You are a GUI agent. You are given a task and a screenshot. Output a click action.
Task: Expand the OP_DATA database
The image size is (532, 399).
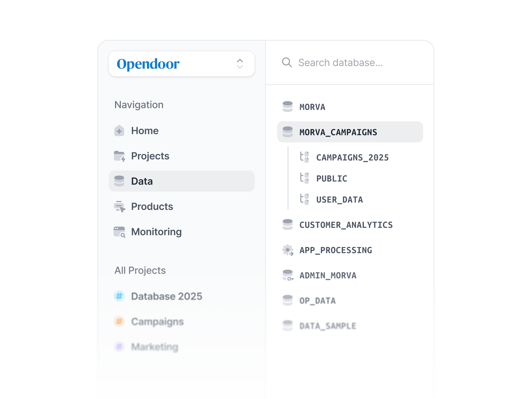pyautogui.click(x=350, y=301)
